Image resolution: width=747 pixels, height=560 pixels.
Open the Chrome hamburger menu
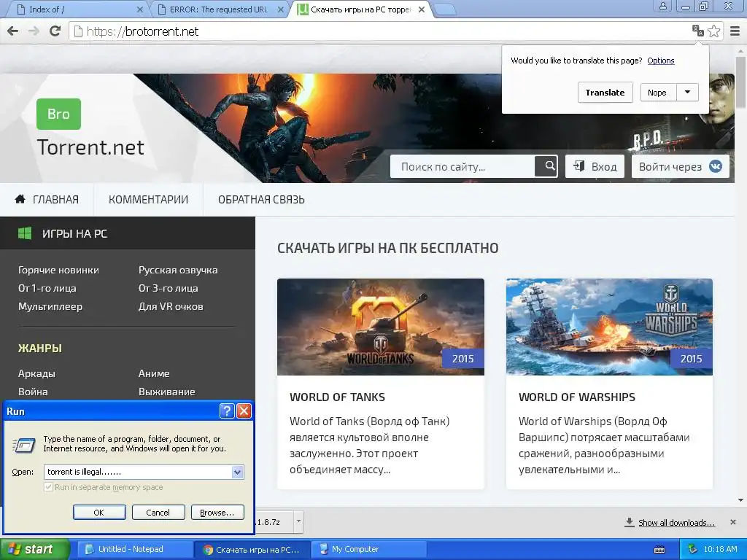click(735, 31)
